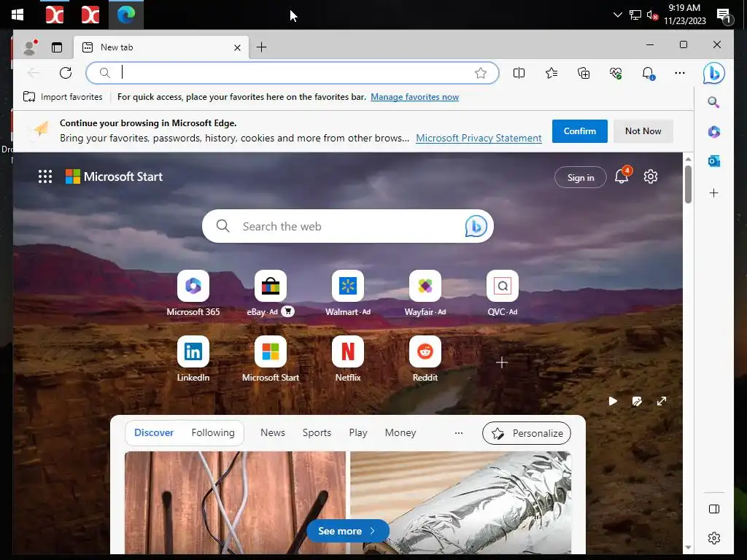Open Outlook in the sidebar
The width and height of the screenshot is (747, 560).
713,161
